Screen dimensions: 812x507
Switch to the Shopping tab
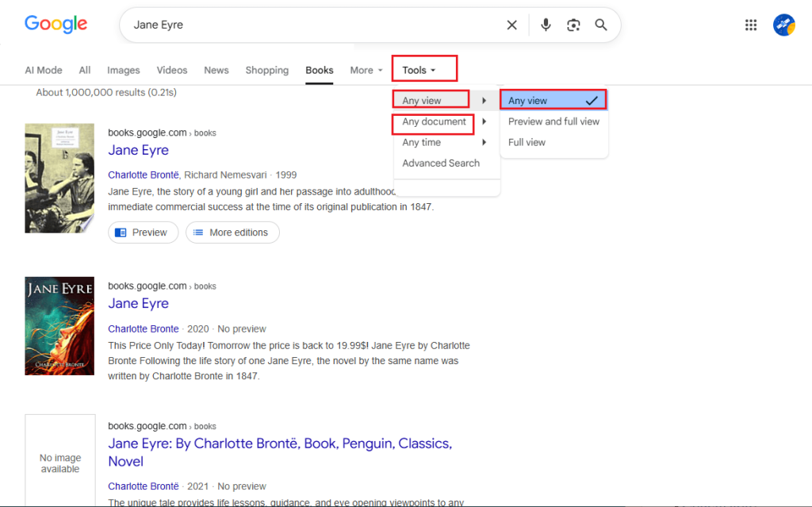(266, 70)
